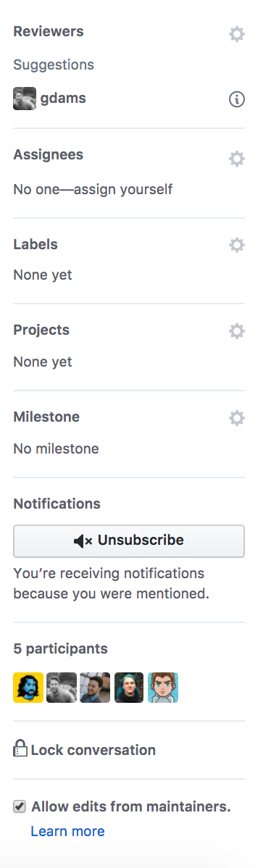Screen dimensions: 271x868
Task: Select suggested reviewer gdams name
Action: point(63,99)
